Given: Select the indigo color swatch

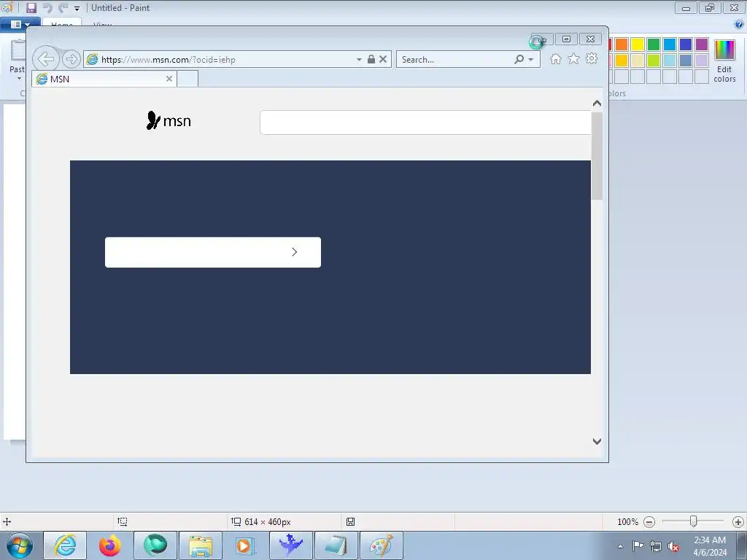Looking at the screenshot, I should pos(686,44).
